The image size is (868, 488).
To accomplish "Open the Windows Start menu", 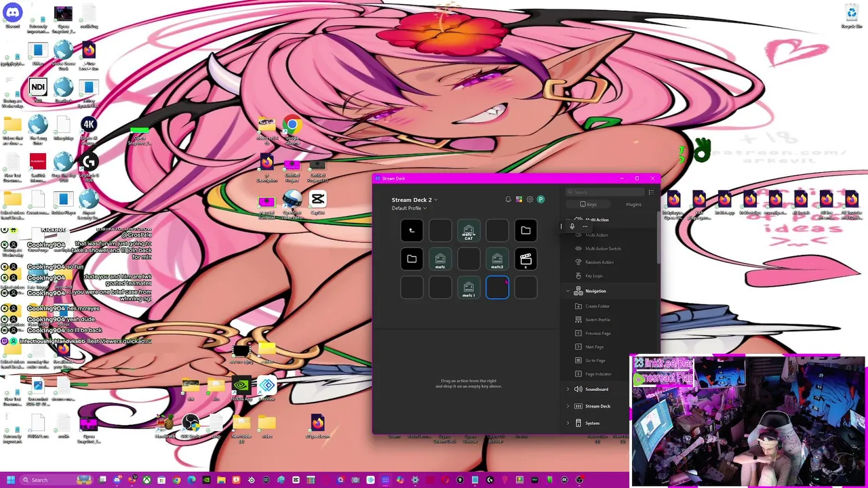I will (x=10, y=480).
